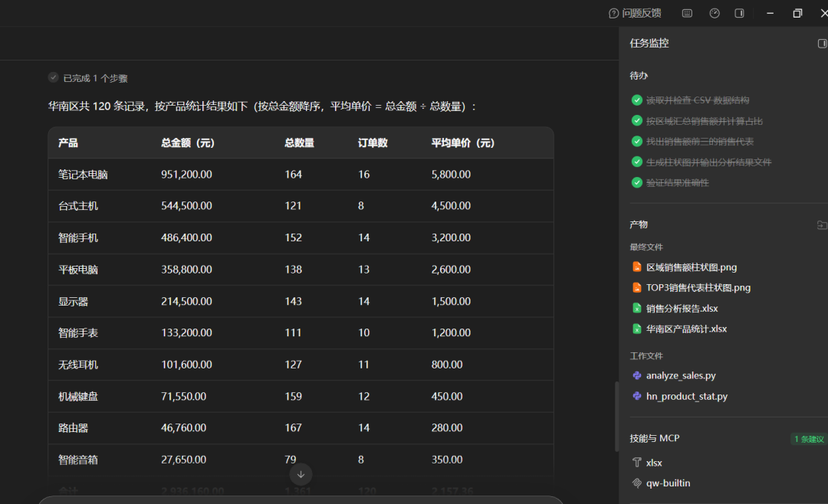
Task: Click the 总数量 column header
Action: [x=300, y=143]
